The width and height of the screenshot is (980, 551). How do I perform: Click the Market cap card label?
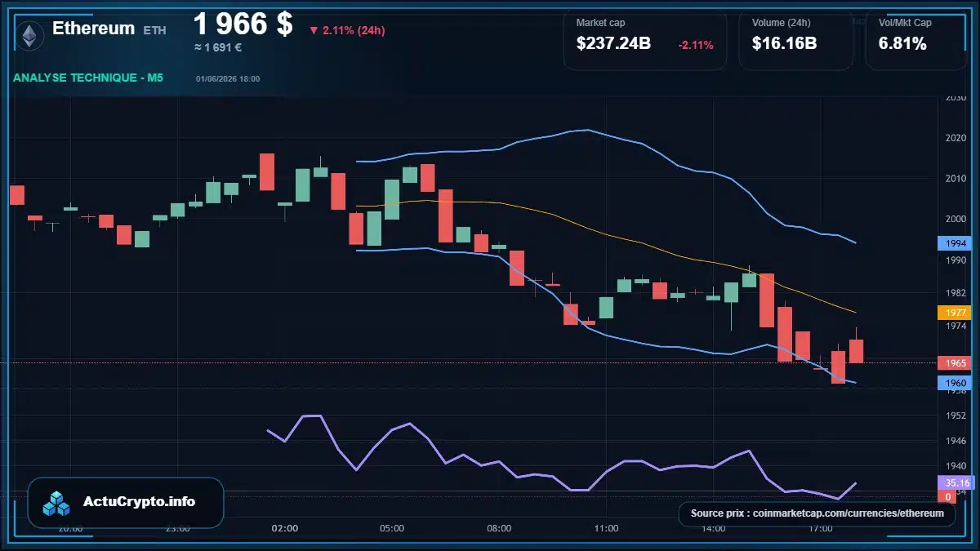point(600,23)
